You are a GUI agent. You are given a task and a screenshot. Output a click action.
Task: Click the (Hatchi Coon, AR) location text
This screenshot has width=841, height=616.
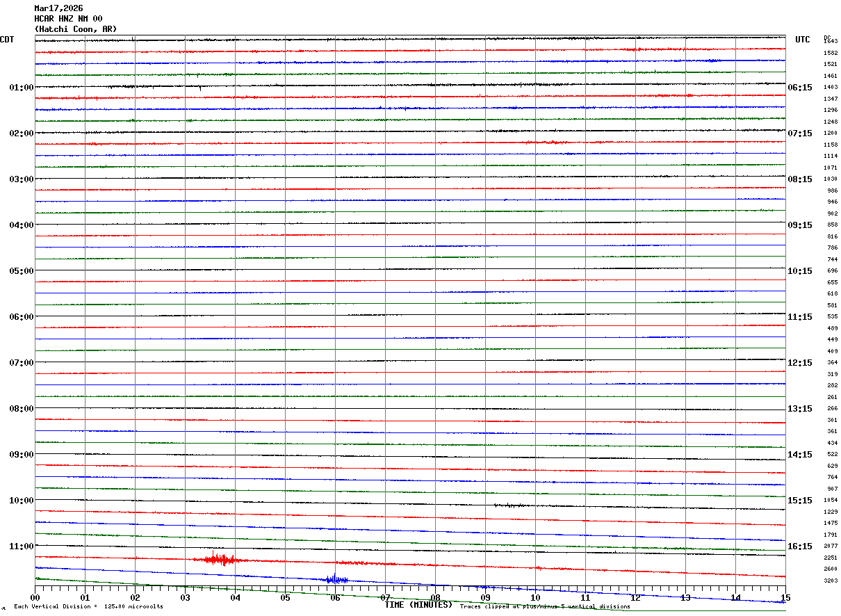click(x=76, y=29)
